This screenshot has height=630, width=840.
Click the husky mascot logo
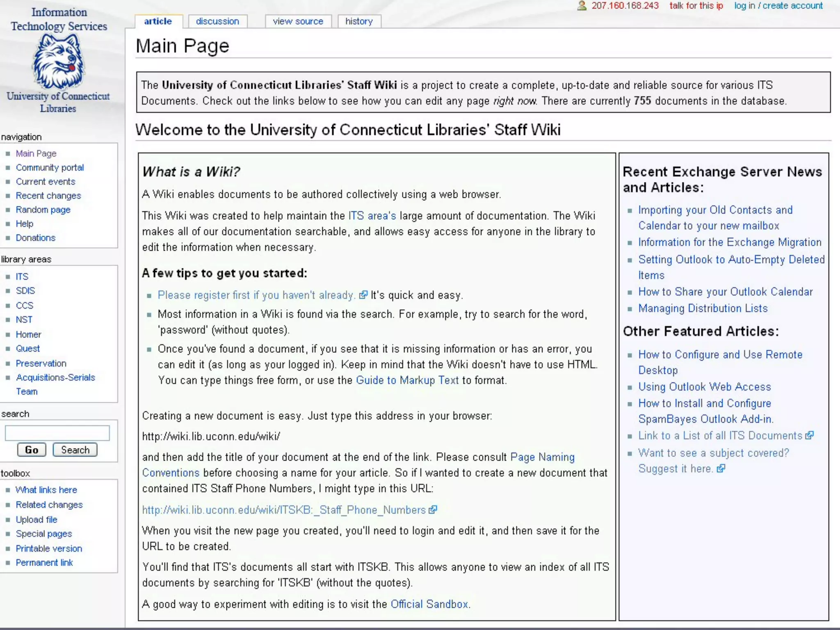coord(58,62)
